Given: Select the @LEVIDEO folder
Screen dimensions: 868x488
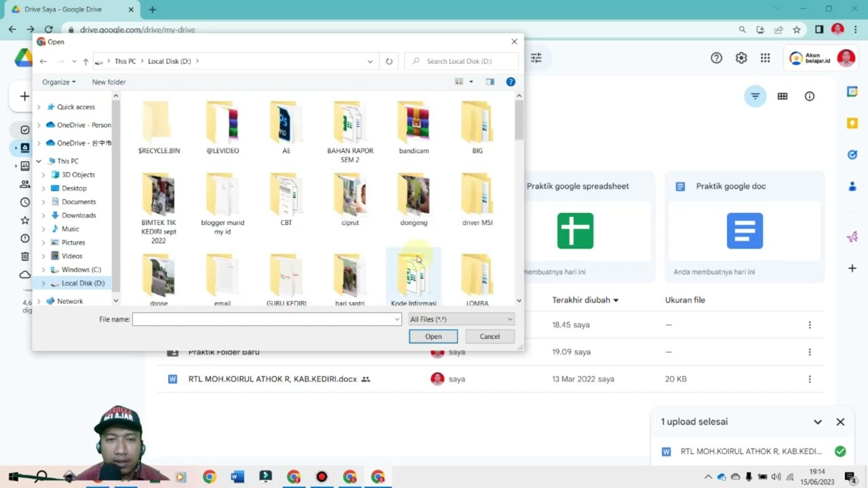Looking at the screenshot, I should 222,128.
